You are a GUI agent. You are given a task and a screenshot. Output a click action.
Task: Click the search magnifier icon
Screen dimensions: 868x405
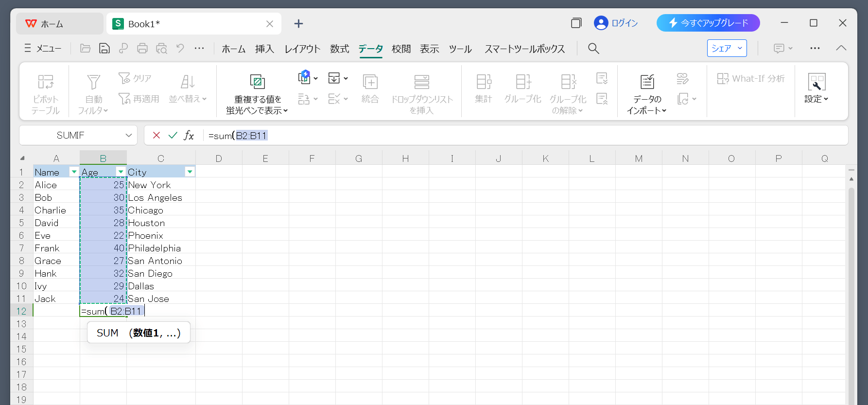coord(593,48)
